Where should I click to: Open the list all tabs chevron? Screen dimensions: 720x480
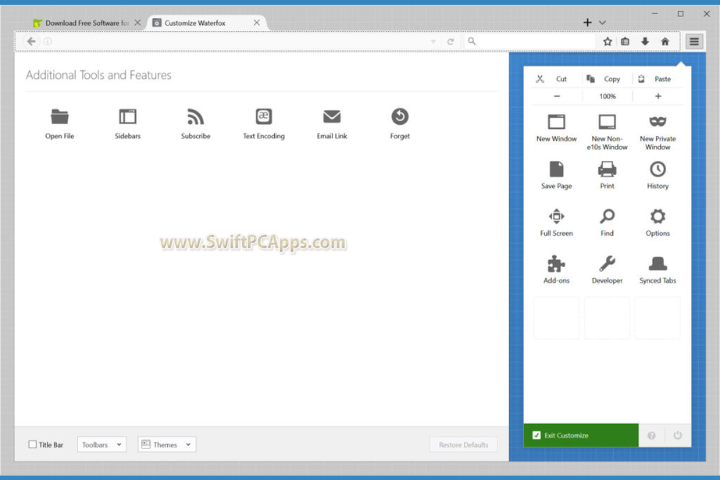point(602,23)
